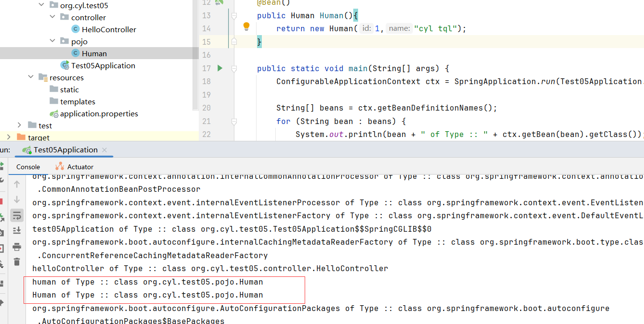This screenshot has height=324, width=644.
Task: Click the down arrow in console toolbar
Action: [x=17, y=199]
